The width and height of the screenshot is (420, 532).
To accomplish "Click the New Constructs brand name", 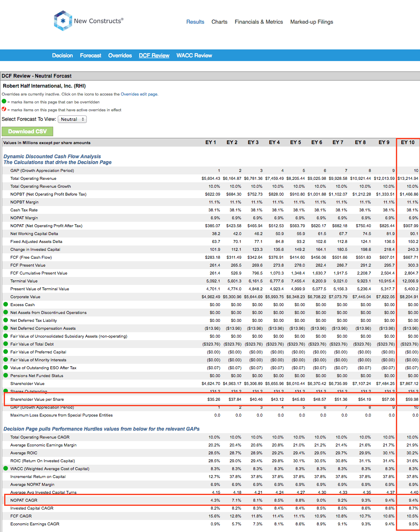I will (98, 21).
